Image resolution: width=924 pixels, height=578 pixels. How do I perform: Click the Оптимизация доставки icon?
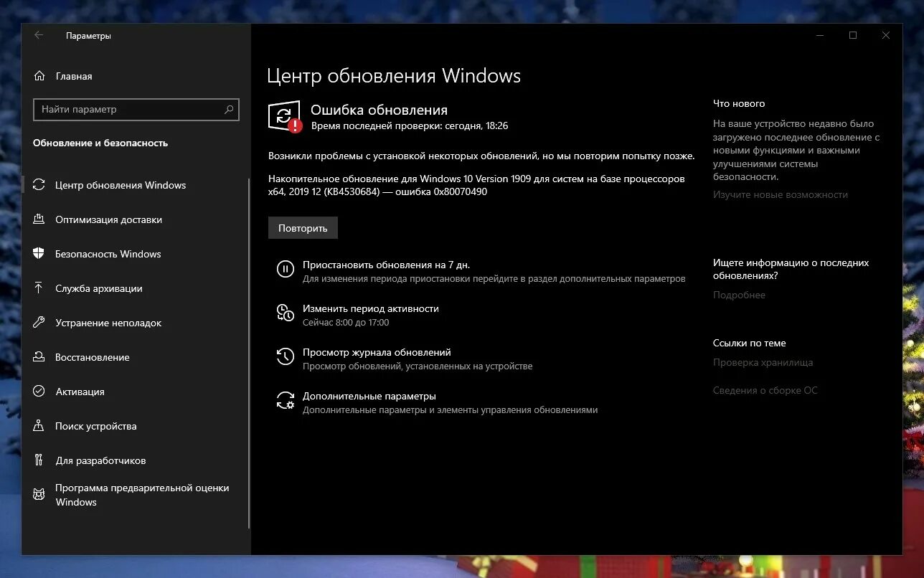(39, 219)
